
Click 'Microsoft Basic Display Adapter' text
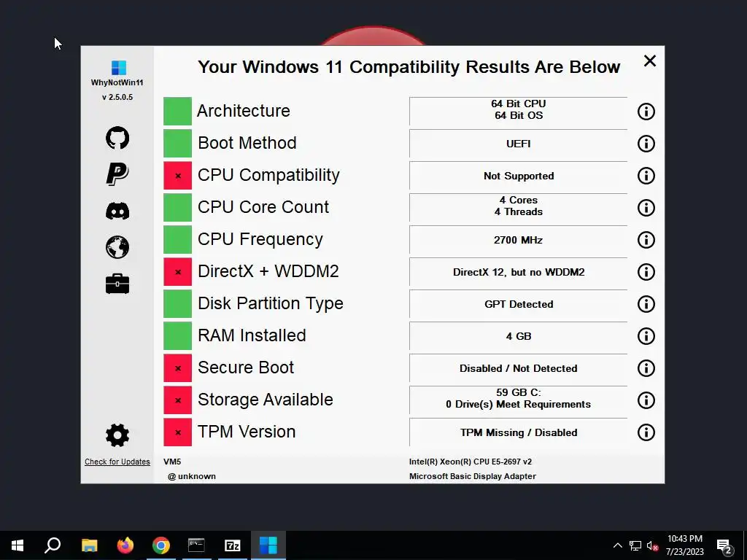click(x=473, y=476)
